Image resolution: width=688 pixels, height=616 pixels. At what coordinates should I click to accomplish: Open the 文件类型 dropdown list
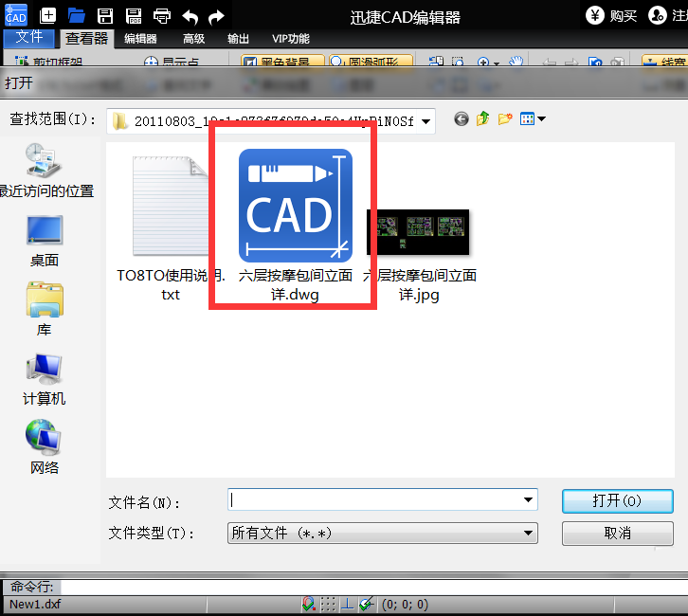coord(528,534)
